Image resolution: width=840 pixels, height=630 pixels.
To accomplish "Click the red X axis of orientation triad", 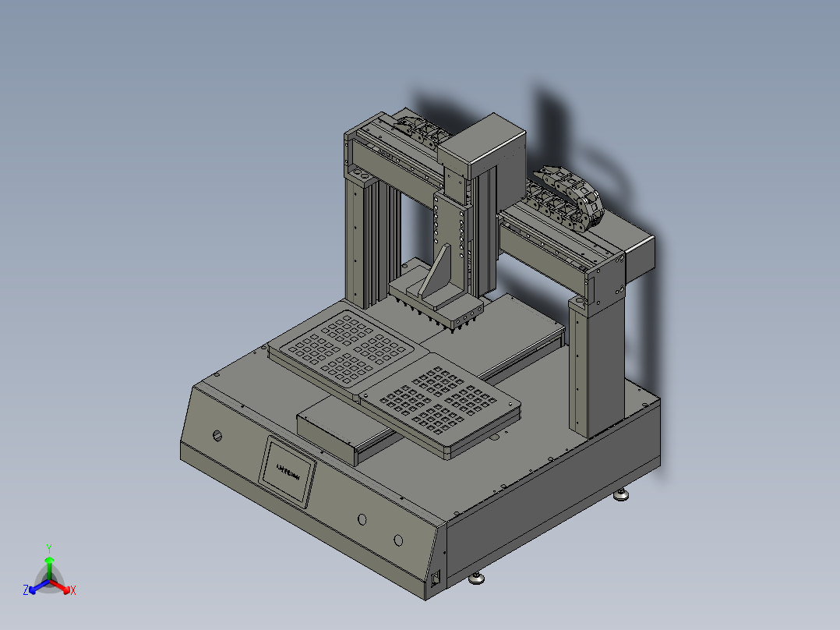I will tap(61, 586).
